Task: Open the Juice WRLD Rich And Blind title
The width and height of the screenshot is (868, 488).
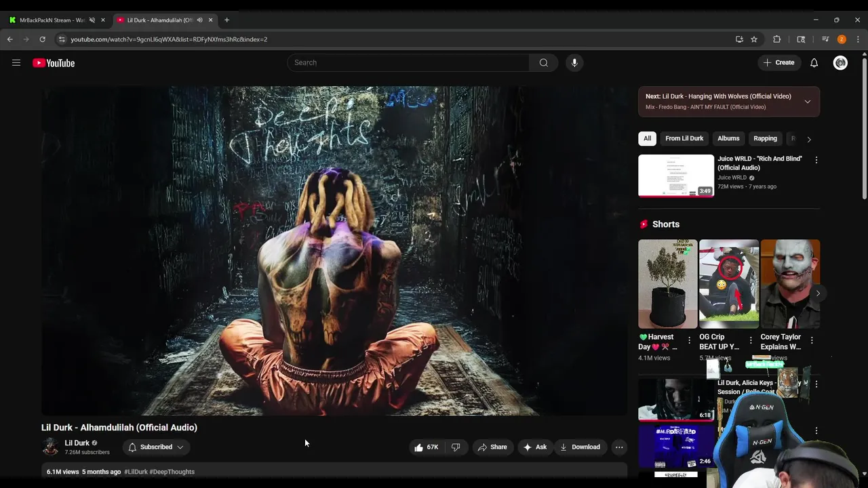Action: 759,163
